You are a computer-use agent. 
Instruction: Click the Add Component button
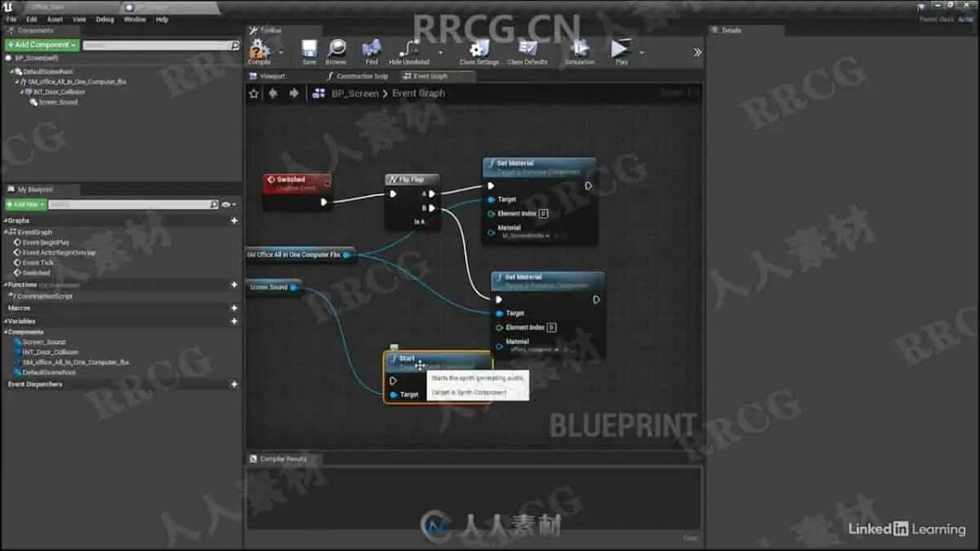(42, 45)
